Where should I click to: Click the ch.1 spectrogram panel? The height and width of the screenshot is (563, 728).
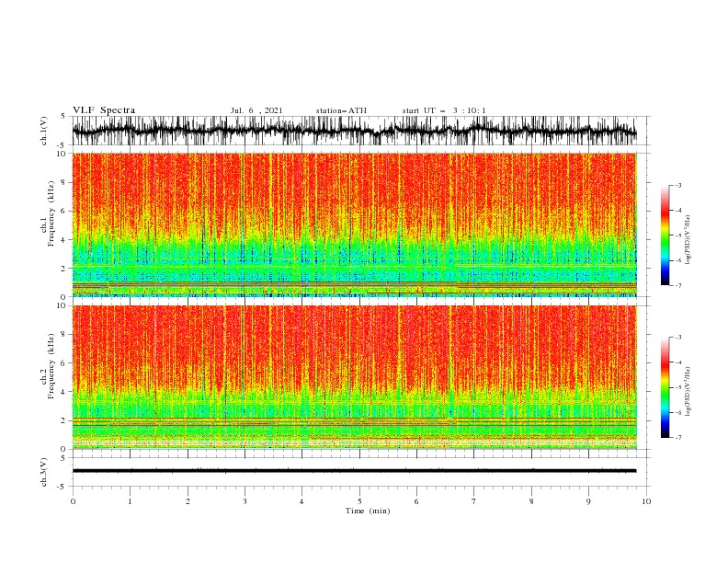[x=355, y=224]
